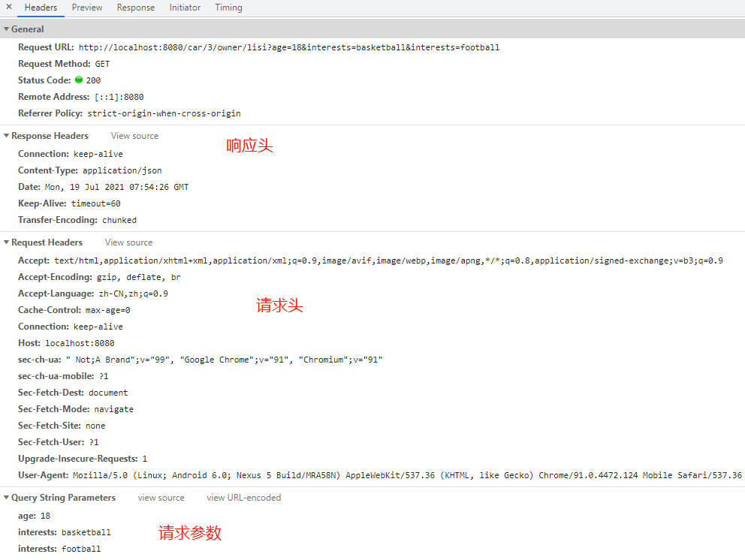Select the Initiator tab
This screenshot has width=745, height=560.
pyautogui.click(x=185, y=8)
